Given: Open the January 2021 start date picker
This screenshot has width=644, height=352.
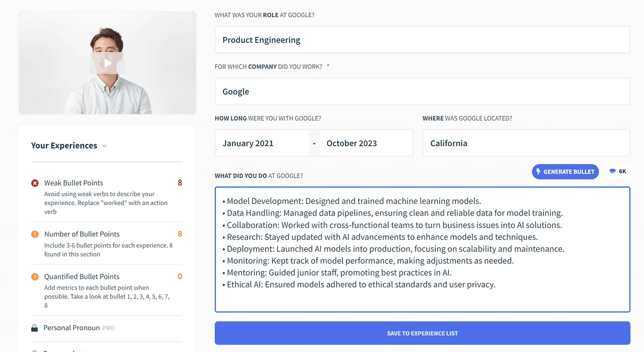Looking at the screenshot, I should click(262, 143).
